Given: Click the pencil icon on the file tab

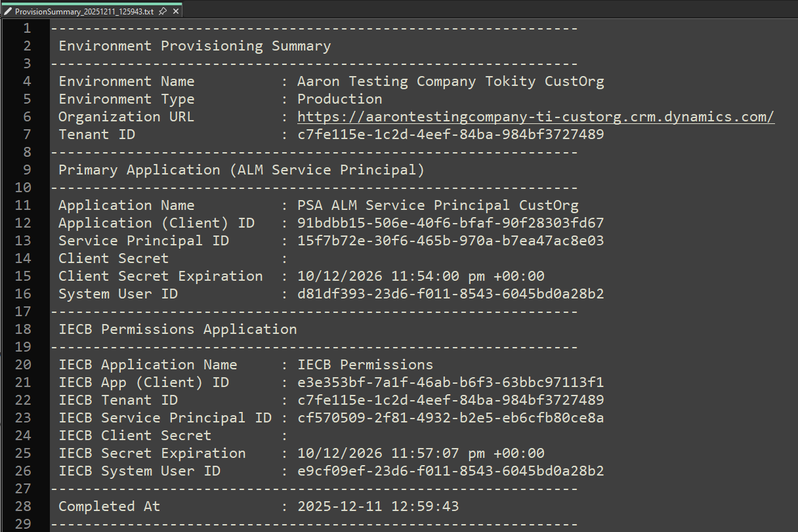Looking at the screenshot, I should pyautogui.click(x=8, y=12).
